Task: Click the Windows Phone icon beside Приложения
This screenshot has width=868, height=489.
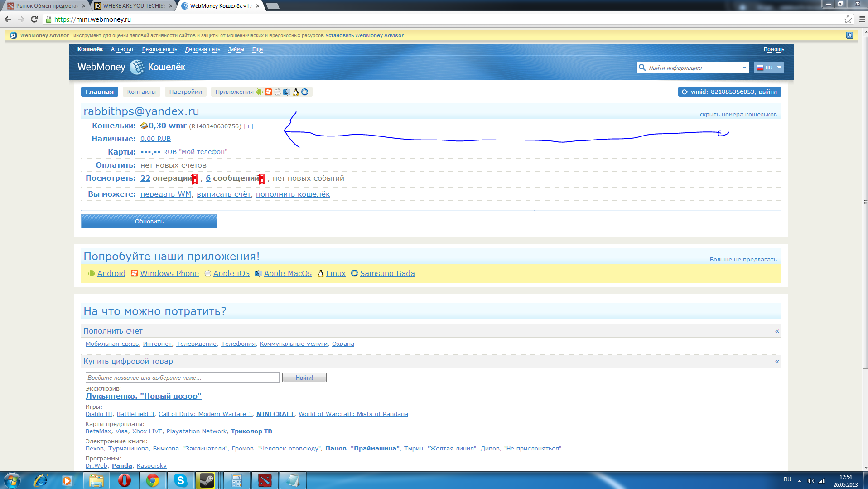Action: point(269,92)
